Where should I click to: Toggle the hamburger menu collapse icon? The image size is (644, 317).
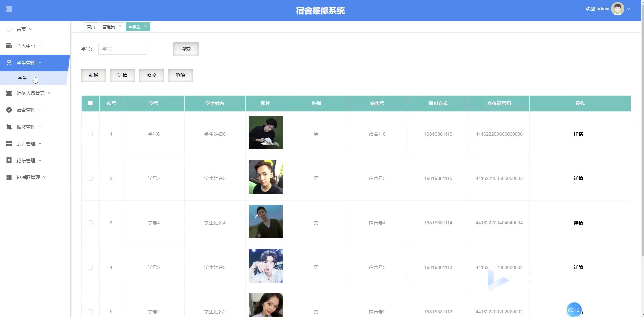pos(9,9)
